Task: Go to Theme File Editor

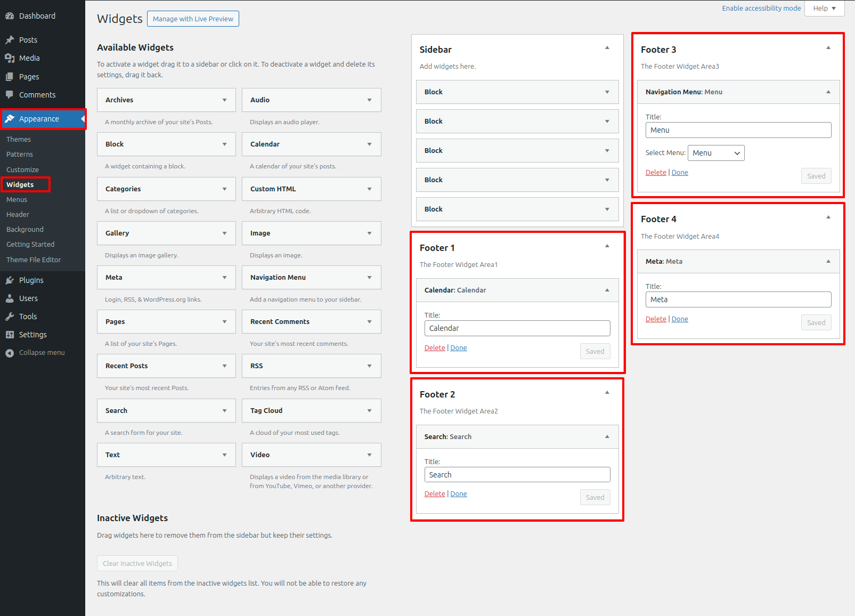Action: click(x=34, y=260)
